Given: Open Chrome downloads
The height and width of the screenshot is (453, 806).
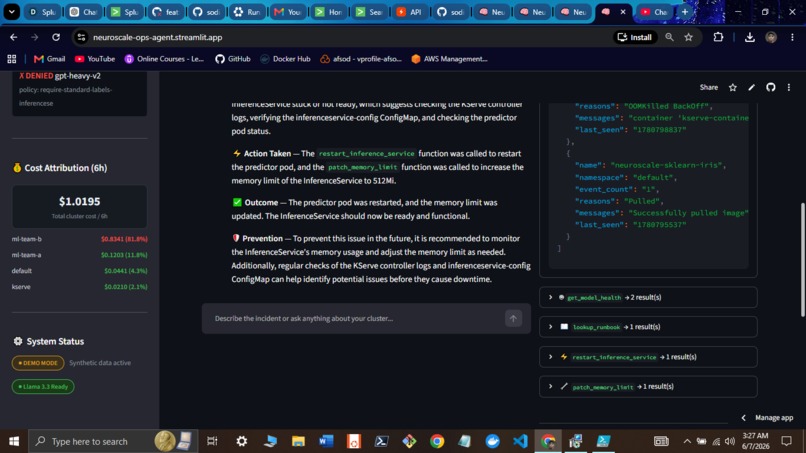Looking at the screenshot, I should pos(749,37).
